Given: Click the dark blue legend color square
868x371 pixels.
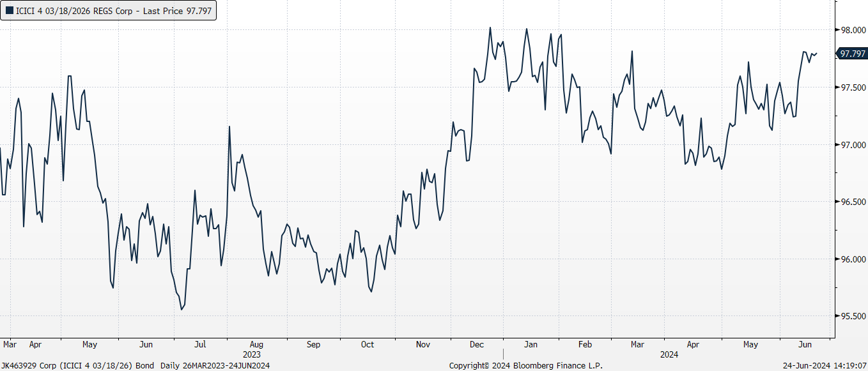Looking at the screenshot, I should (x=10, y=11).
